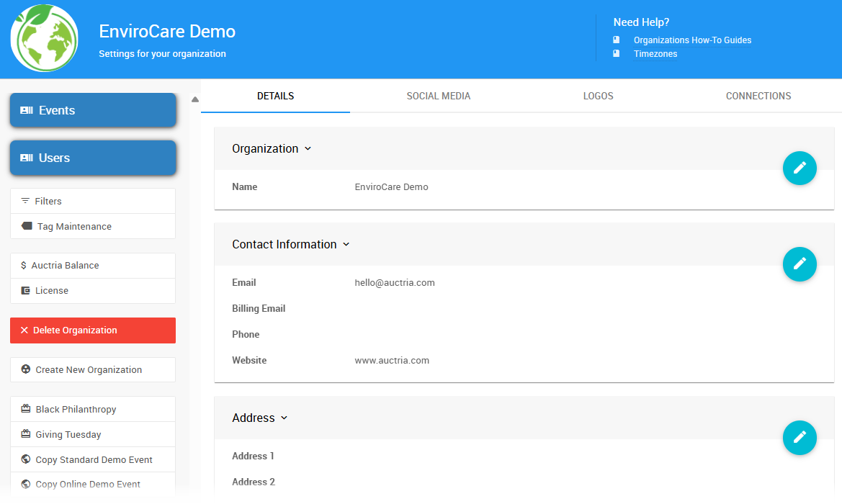Click the EnviroCare globe logo

pos(44,38)
